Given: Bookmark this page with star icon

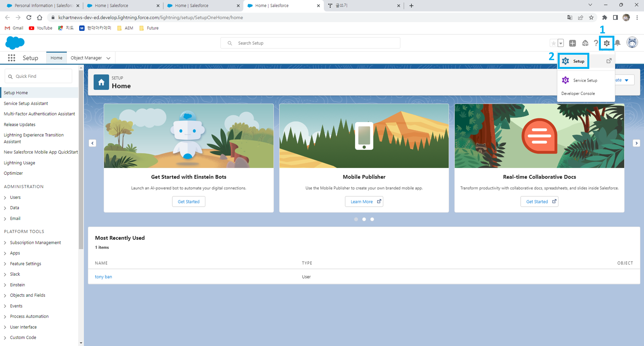Looking at the screenshot, I should pos(591,18).
